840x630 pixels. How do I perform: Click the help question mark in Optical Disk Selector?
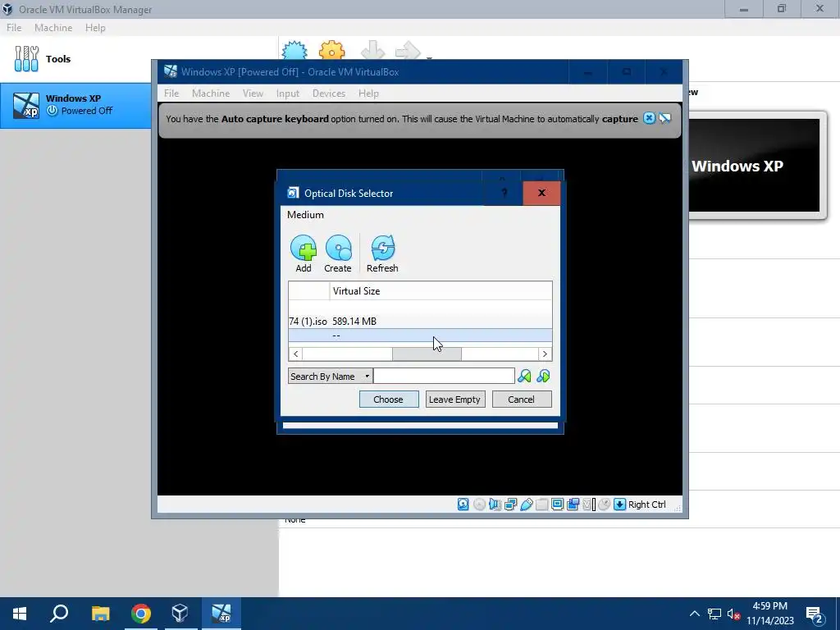click(504, 193)
